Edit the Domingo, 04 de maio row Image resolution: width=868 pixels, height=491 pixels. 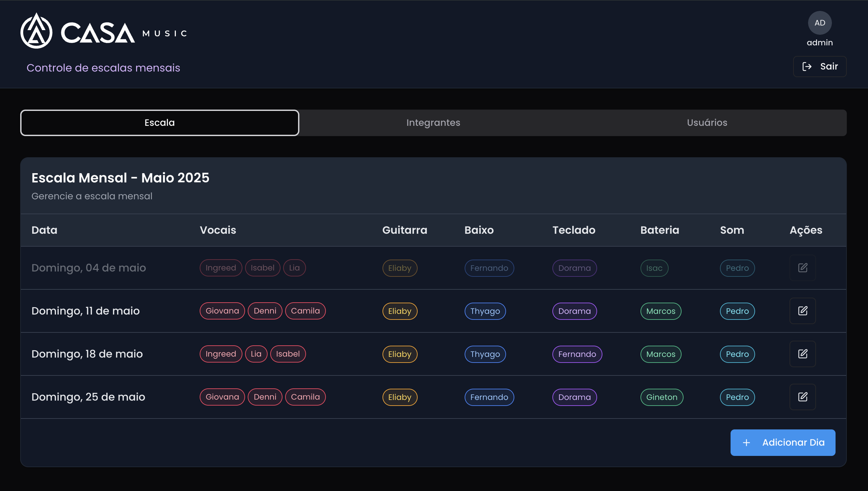coord(802,268)
